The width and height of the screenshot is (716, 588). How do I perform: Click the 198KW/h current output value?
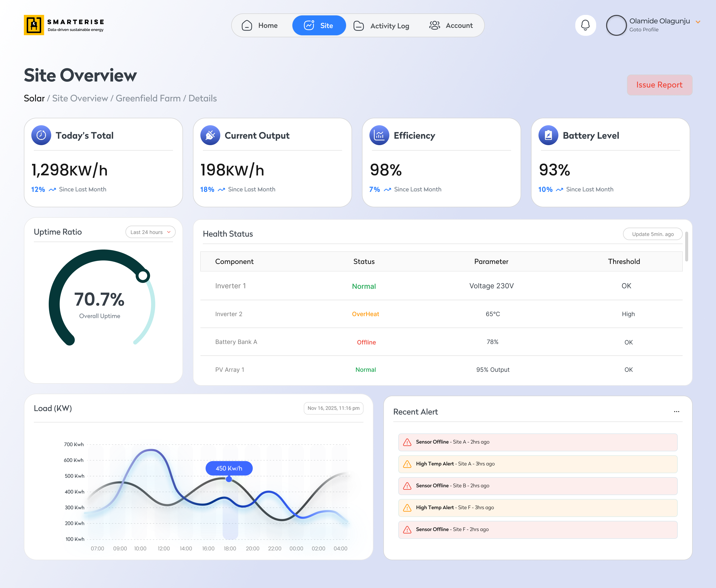click(232, 170)
